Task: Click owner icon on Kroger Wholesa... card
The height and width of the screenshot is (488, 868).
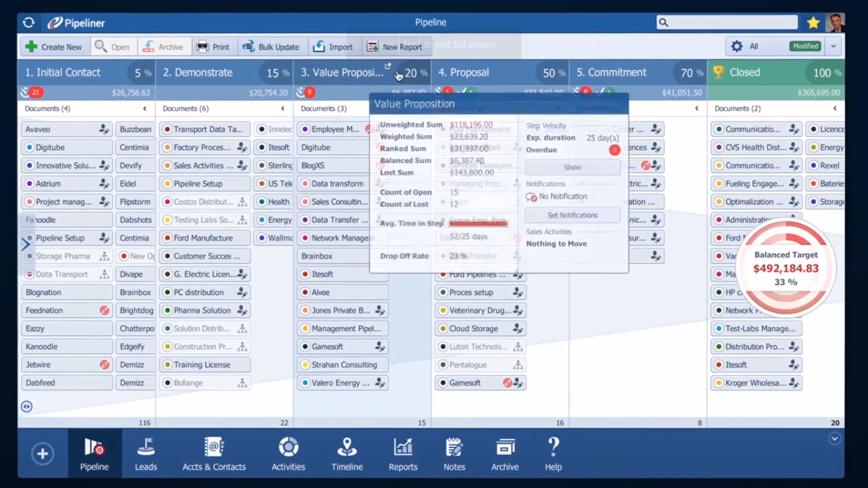Action: coord(794,384)
